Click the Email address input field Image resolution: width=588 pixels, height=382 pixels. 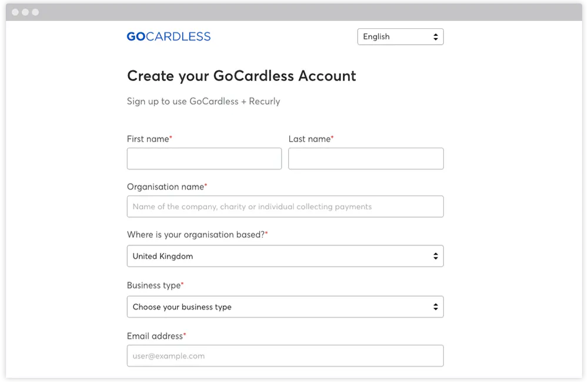[x=285, y=356]
